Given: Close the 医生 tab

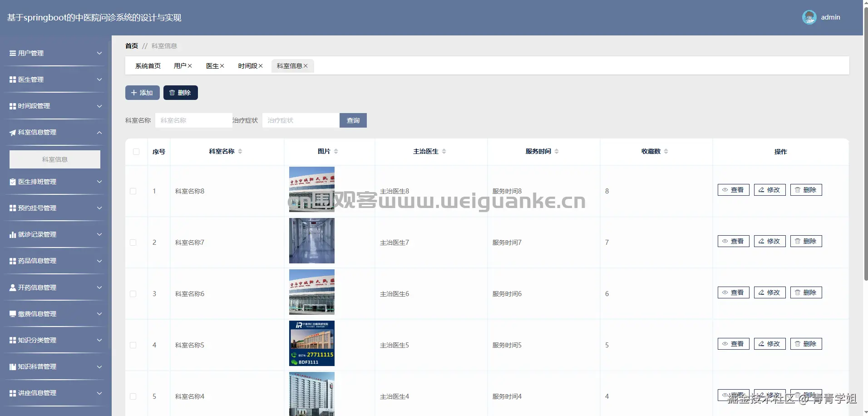Looking at the screenshot, I should pos(222,65).
